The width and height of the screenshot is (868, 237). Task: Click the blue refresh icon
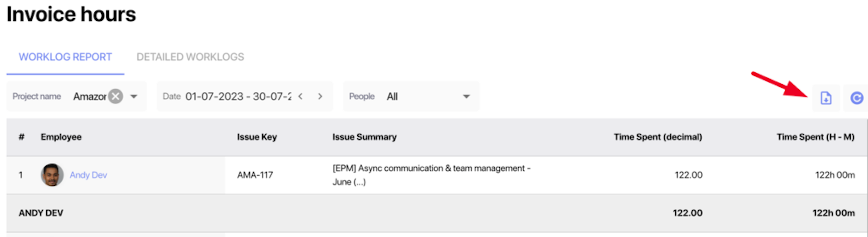[857, 98]
